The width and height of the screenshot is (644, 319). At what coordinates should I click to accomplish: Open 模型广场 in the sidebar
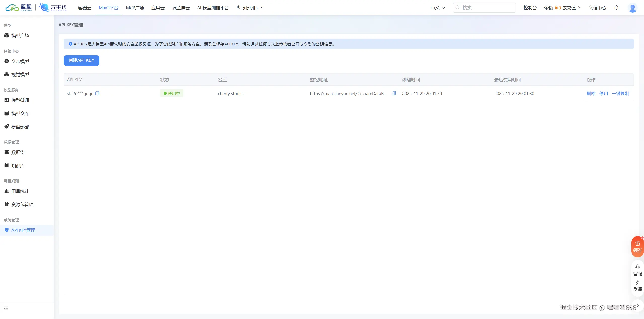point(20,35)
